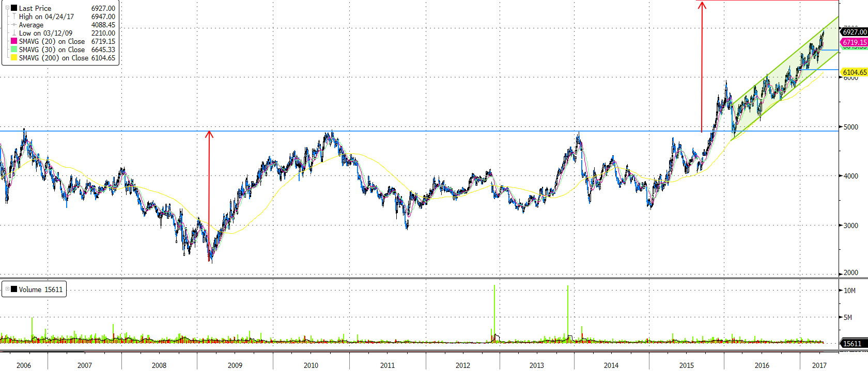The image size is (868, 371).
Task: Click the 2006 year label on time axis
Action: pos(24,365)
